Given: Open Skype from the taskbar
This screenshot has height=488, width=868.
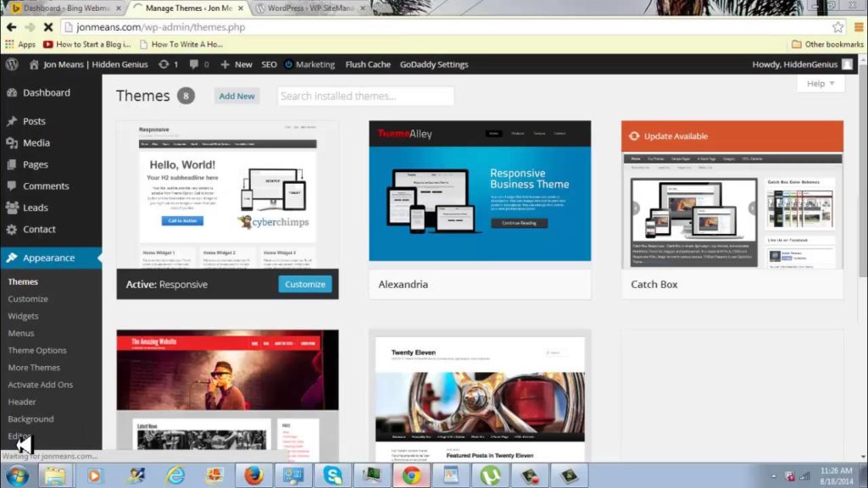Looking at the screenshot, I should tap(332, 476).
